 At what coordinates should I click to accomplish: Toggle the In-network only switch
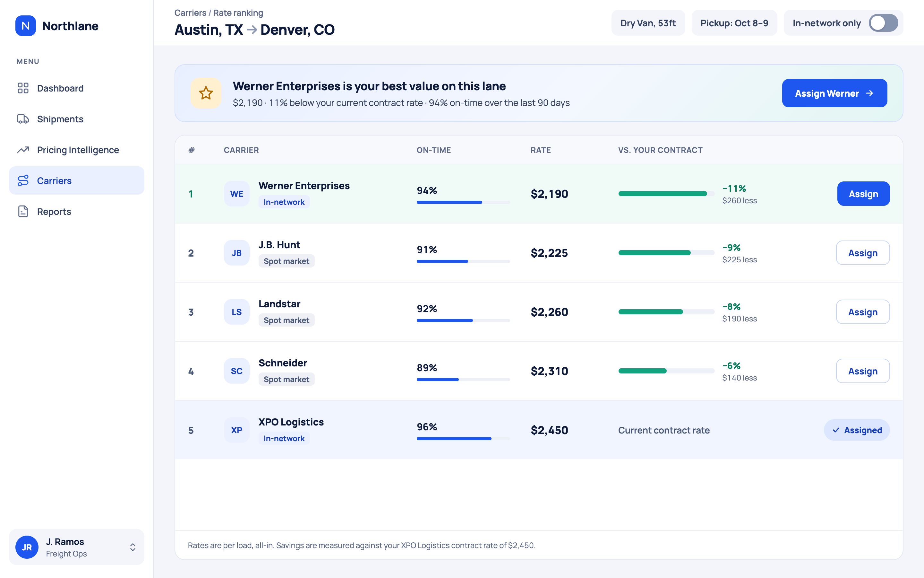pos(883,23)
